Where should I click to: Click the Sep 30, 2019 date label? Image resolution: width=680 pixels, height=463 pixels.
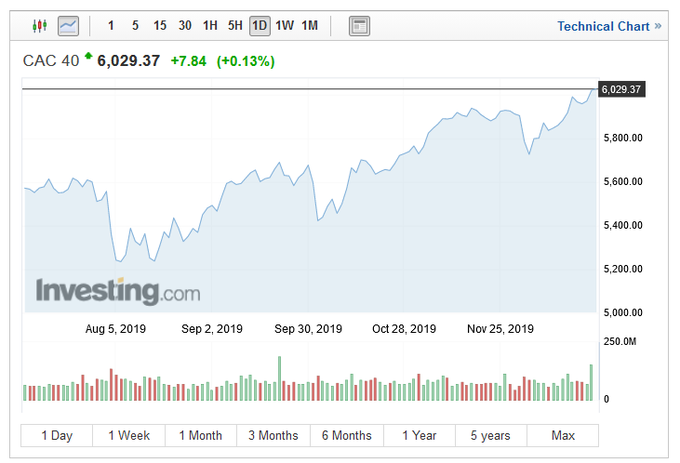pyautogui.click(x=308, y=329)
